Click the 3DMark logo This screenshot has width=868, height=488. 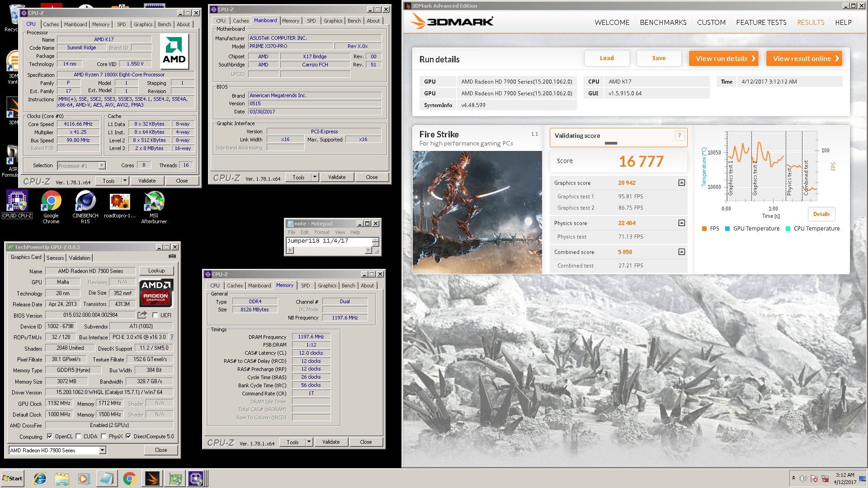pyautogui.click(x=451, y=21)
